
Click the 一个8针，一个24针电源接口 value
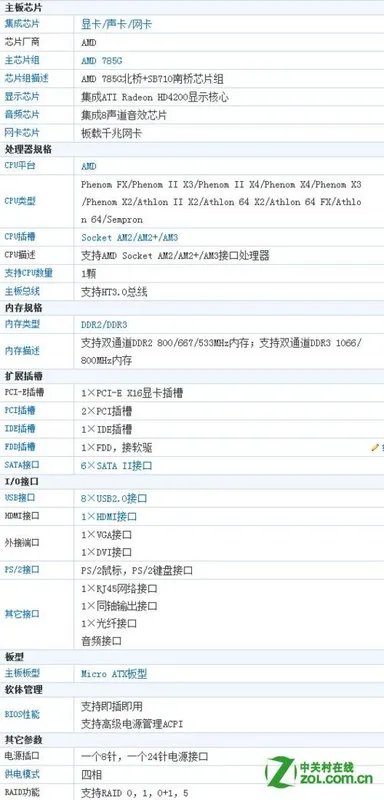144,757
